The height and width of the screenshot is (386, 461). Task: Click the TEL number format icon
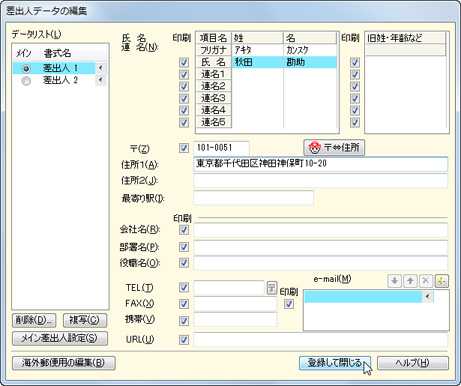click(272, 288)
